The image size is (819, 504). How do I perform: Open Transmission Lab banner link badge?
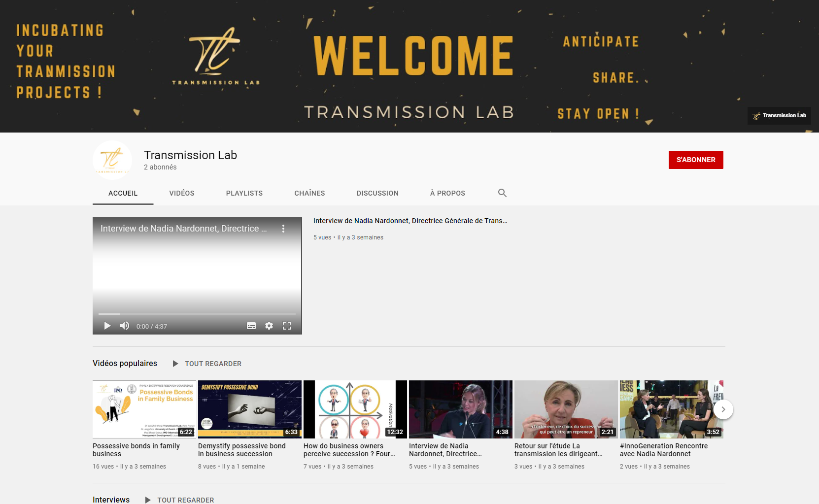click(779, 116)
